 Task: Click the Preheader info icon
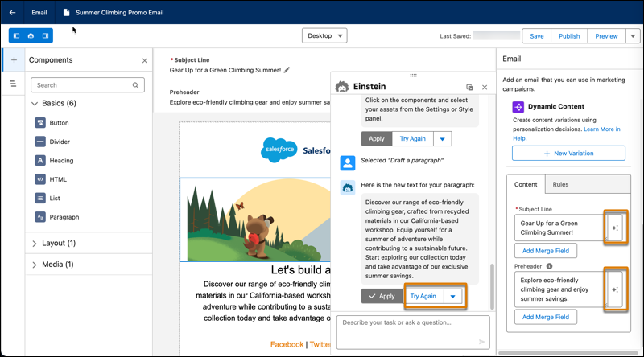[x=549, y=266]
